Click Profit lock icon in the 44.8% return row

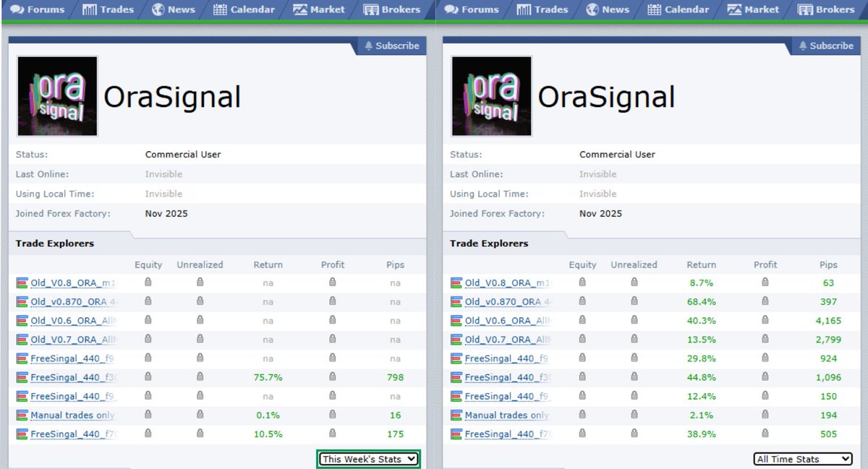(x=765, y=377)
